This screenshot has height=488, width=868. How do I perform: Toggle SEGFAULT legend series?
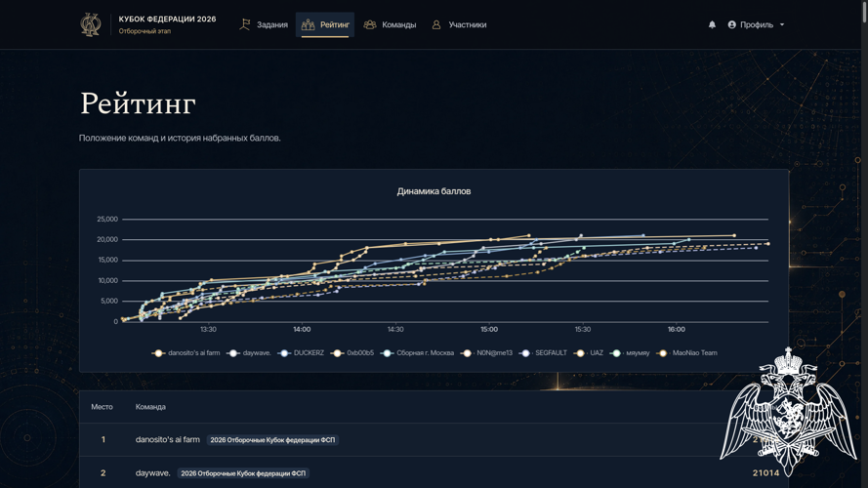543,353
